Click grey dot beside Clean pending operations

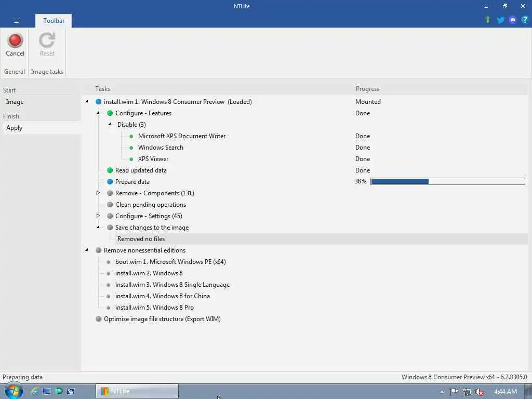coord(110,205)
